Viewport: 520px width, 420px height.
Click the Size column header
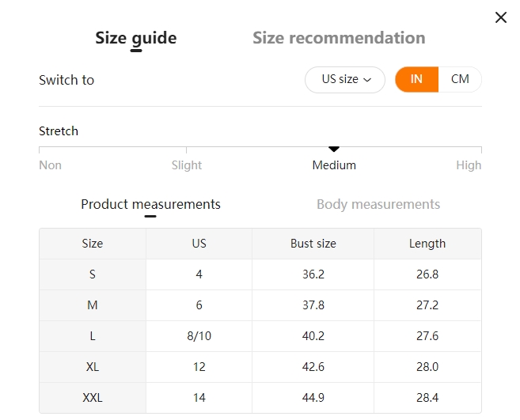tap(93, 244)
